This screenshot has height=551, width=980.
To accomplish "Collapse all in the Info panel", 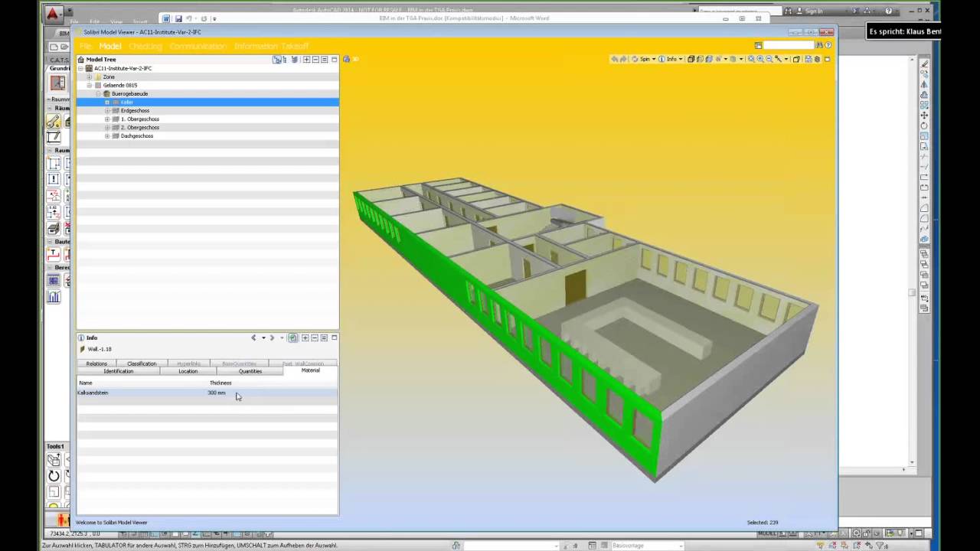I will tap(315, 337).
